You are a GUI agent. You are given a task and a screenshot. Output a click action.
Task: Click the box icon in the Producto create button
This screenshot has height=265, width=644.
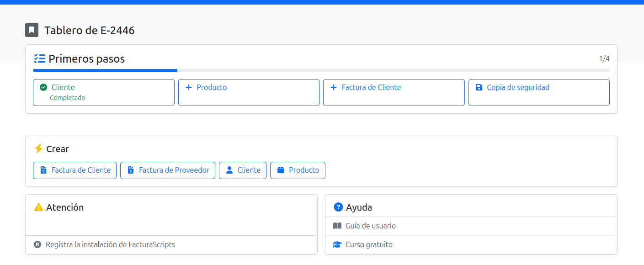point(281,170)
